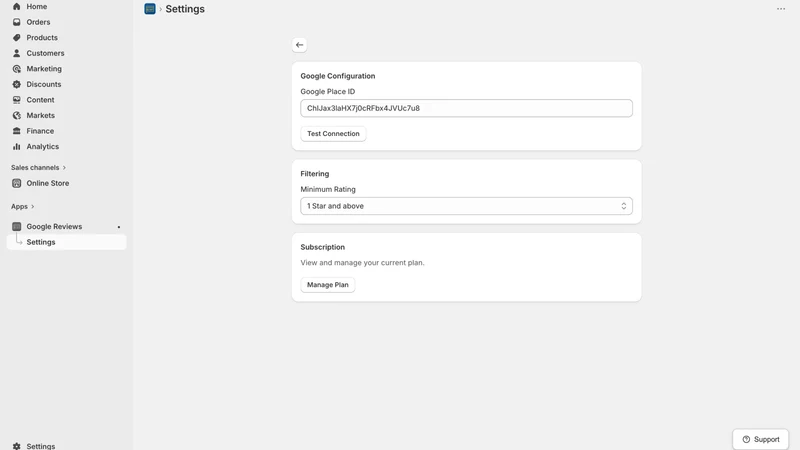Click the Home house icon
Image resolution: width=800 pixels, height=450 pixels.
click(16, 7)
